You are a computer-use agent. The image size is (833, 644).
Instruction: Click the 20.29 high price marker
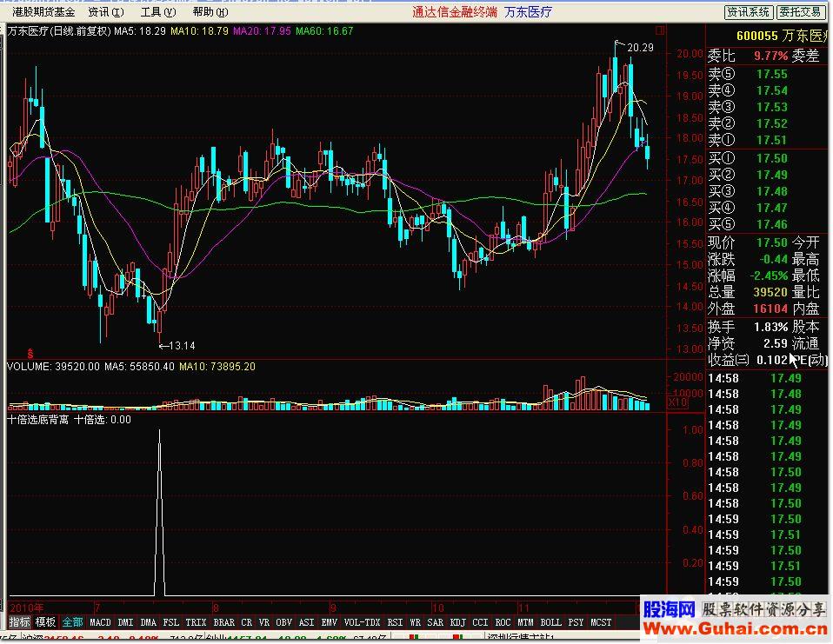(640, 48)
